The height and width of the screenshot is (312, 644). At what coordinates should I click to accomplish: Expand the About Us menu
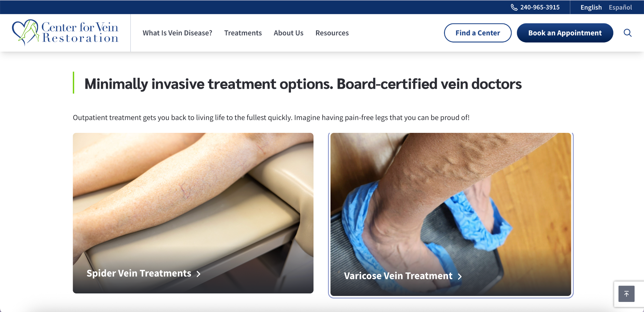coord(288,33)
